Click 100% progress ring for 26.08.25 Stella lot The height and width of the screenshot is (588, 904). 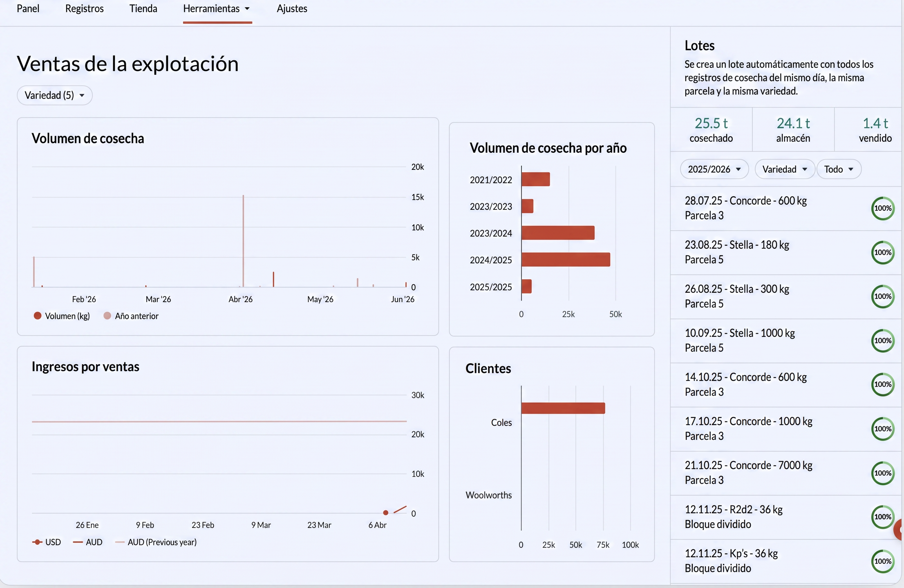click(883, 296)
